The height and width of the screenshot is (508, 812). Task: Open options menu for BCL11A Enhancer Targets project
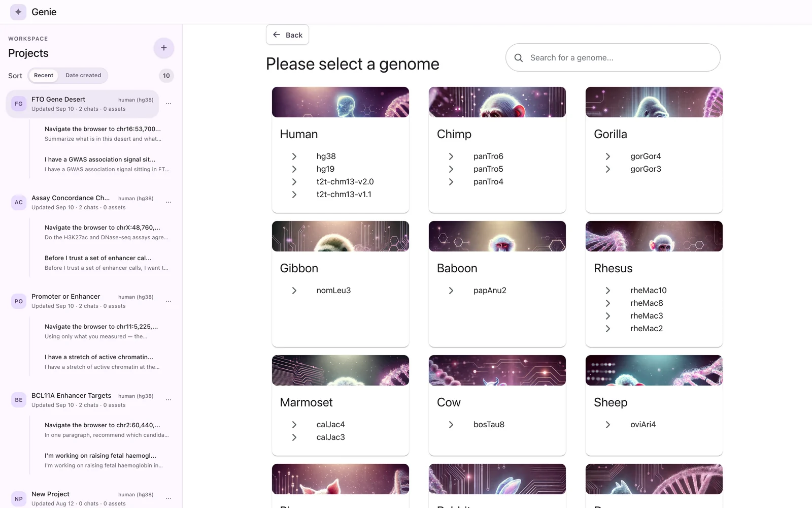(168, 400)
